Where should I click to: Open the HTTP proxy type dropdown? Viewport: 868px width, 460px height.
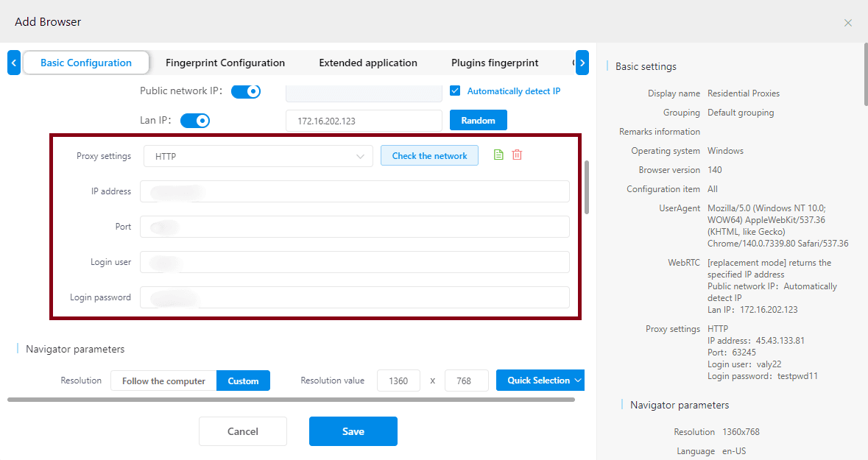(x=258, y=155)
